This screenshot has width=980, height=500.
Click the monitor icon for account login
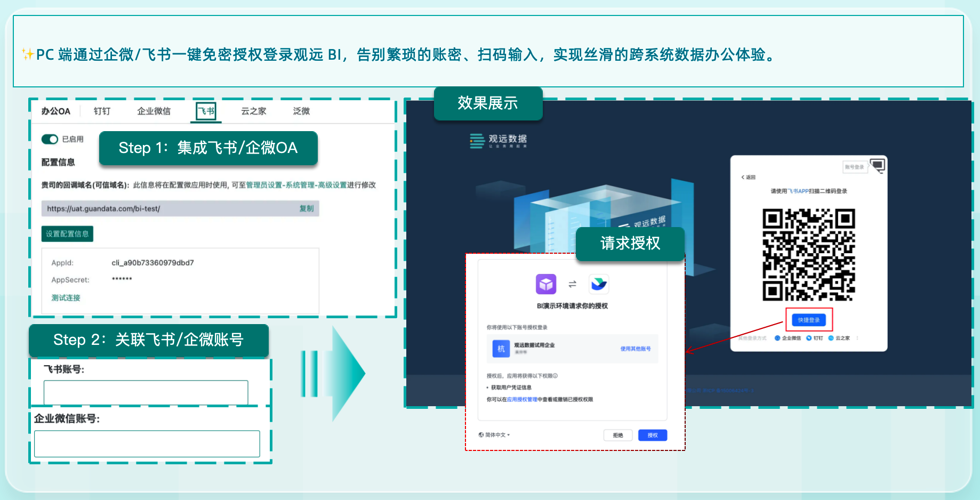877,165
